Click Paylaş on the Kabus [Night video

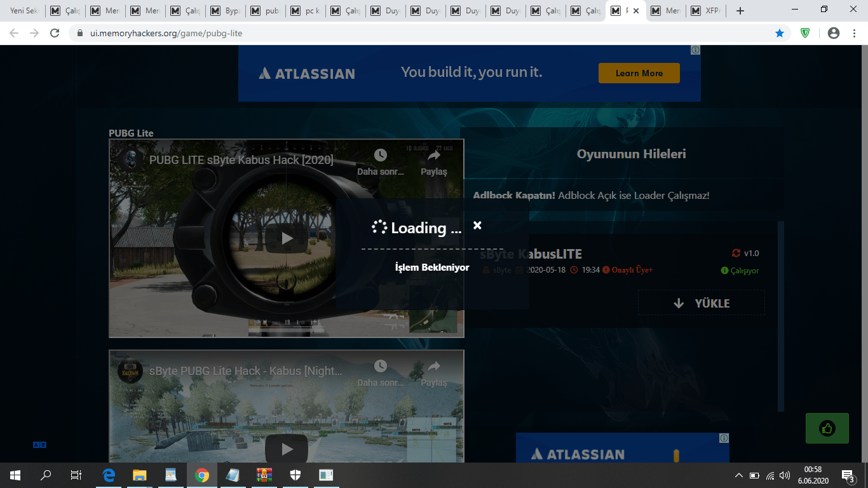434,374
